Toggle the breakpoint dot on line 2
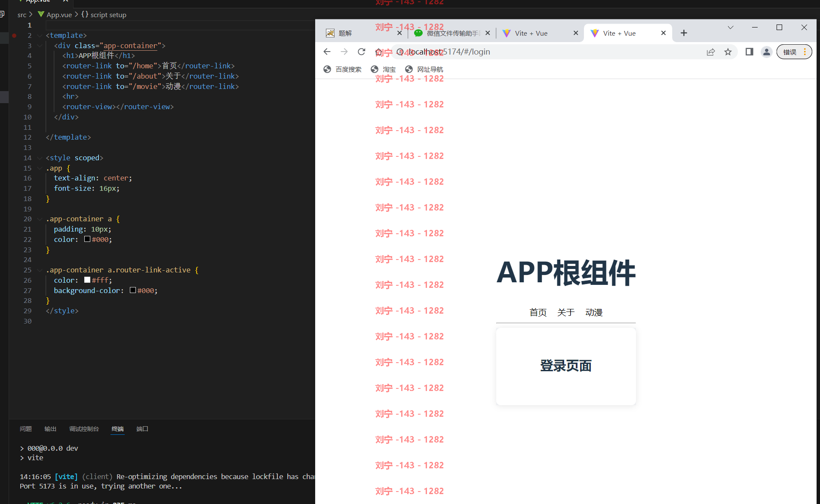 (x=14, y=35)
